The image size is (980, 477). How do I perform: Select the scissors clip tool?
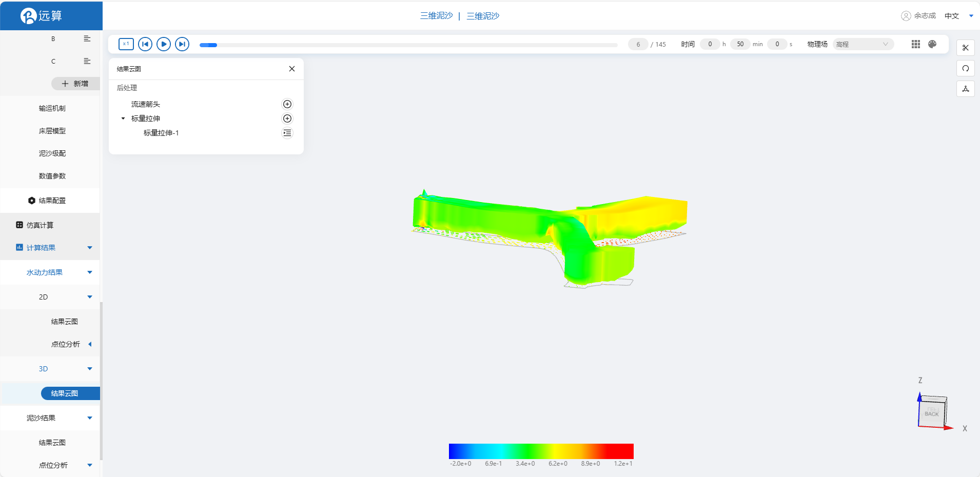click(x=966, y=48)
